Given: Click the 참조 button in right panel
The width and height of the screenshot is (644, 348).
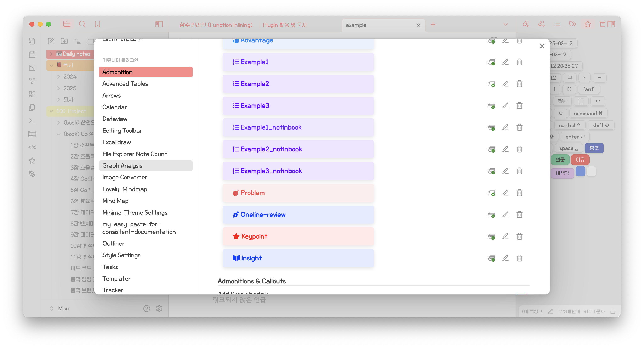Looking at the screenshot, I should point(594,148).
